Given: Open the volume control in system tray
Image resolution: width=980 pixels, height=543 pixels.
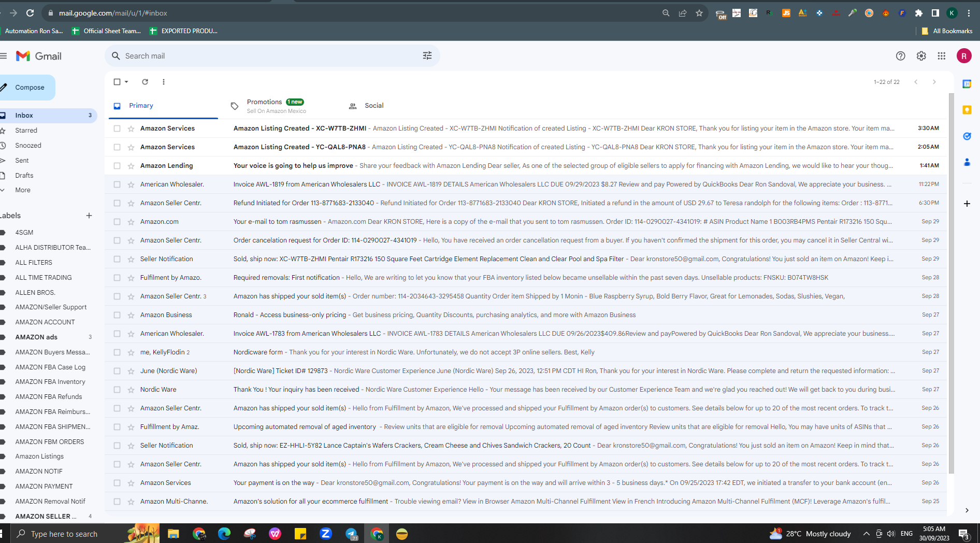Looking at the screenshot, I should click(891, 534).
